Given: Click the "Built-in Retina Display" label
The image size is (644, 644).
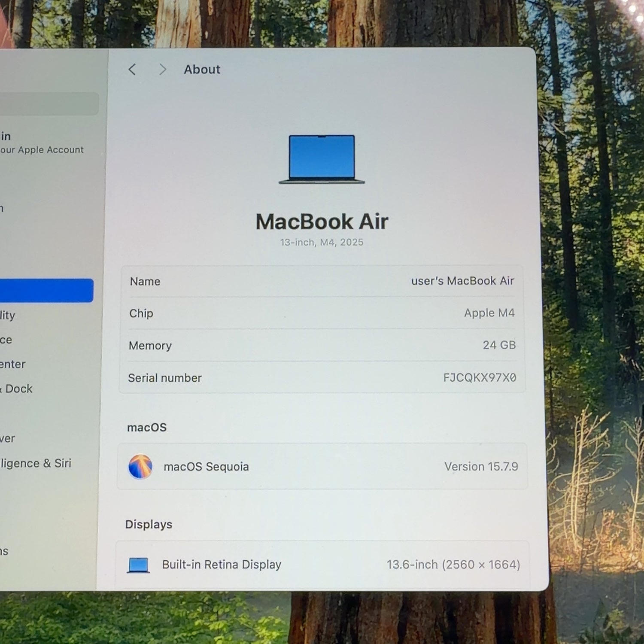Looking at the screenshot, I should (x=222, y=565).
